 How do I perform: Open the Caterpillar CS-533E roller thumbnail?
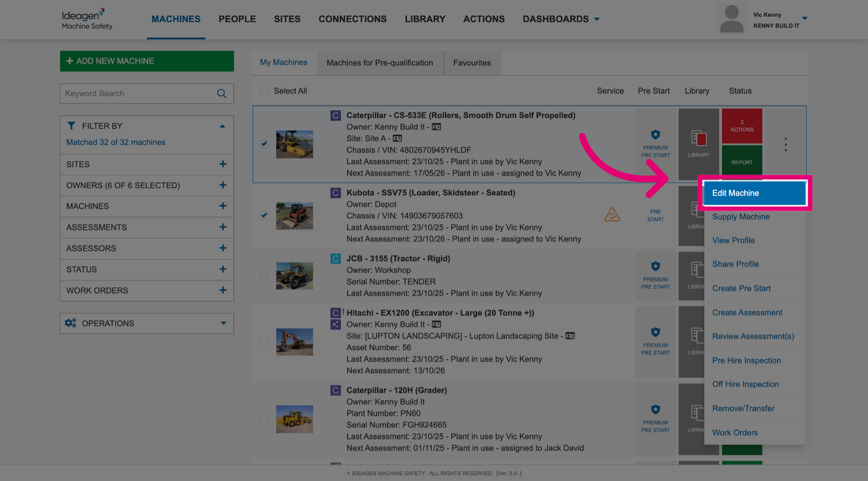[x=294, y=144]
